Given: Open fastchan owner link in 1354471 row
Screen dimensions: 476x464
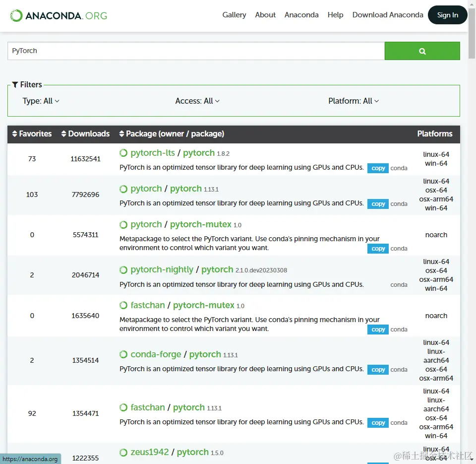Looking at the screenshot, I should coord(148,407).
